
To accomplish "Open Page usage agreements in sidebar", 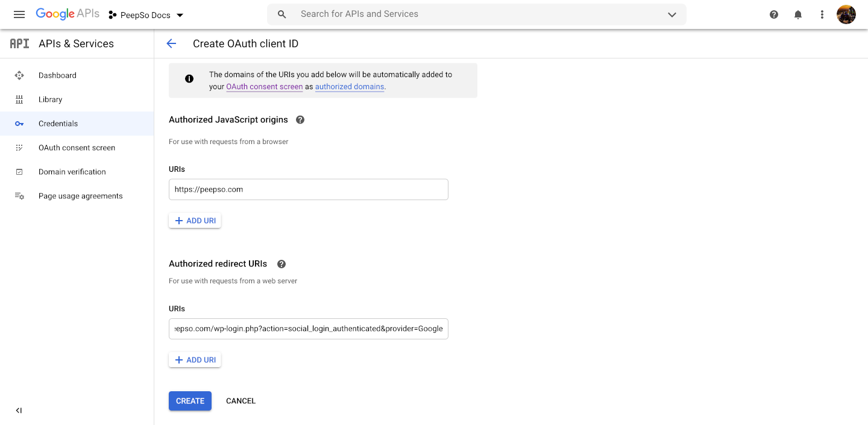I will [x=77, y=196].
